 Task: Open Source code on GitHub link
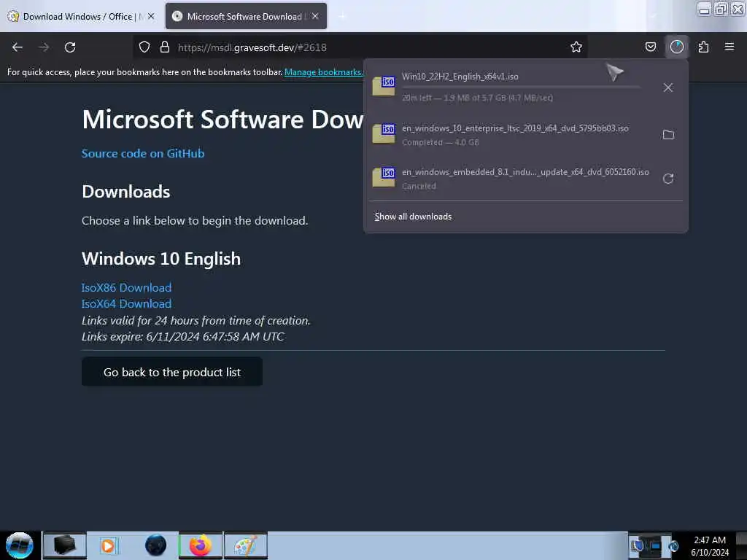click(x=143, y=153)
